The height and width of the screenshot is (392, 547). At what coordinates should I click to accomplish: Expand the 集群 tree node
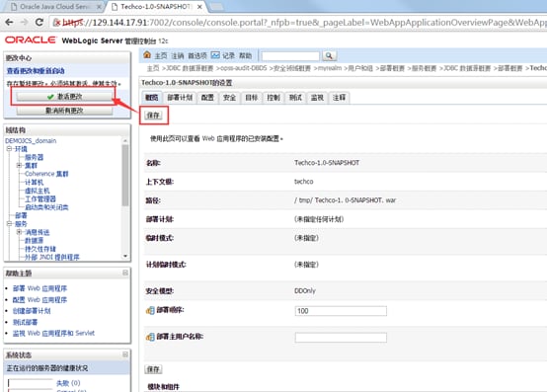pos(19,165)
